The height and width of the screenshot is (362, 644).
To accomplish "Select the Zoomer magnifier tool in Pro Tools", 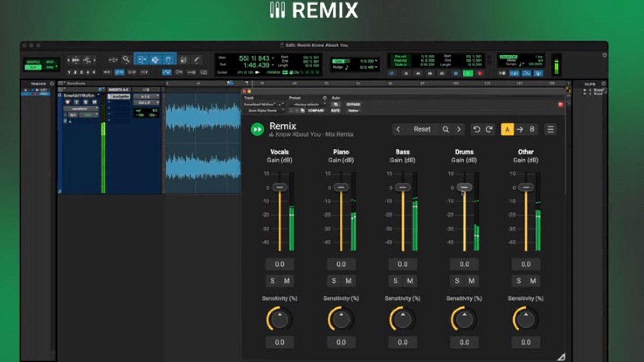I will pyautogui.click(x=126, y=60).
